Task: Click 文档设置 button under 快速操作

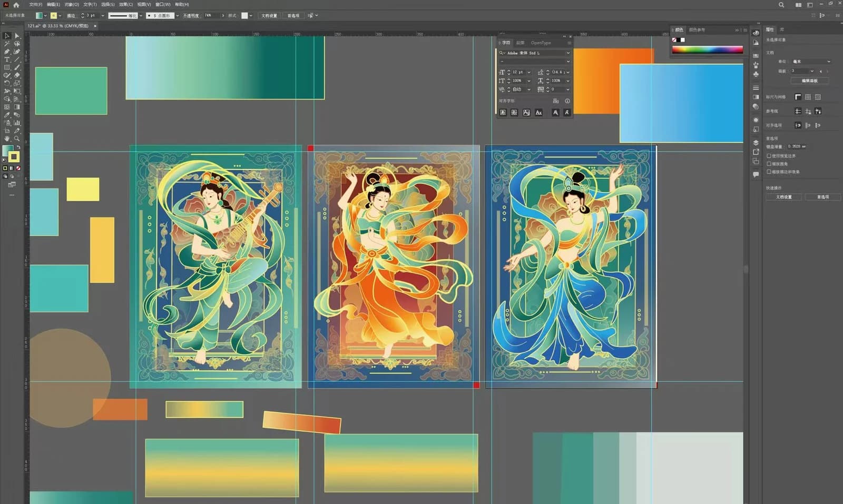Action: pos(784,196)
